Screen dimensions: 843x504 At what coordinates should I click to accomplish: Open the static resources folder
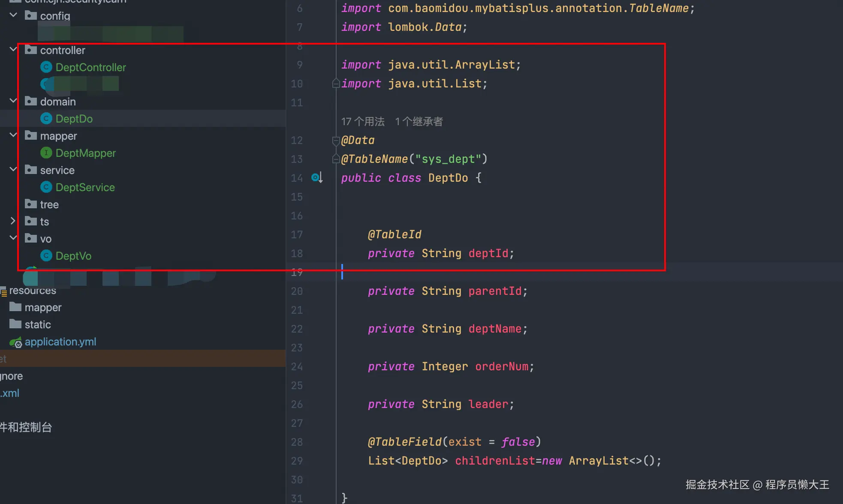click(38, 324)
